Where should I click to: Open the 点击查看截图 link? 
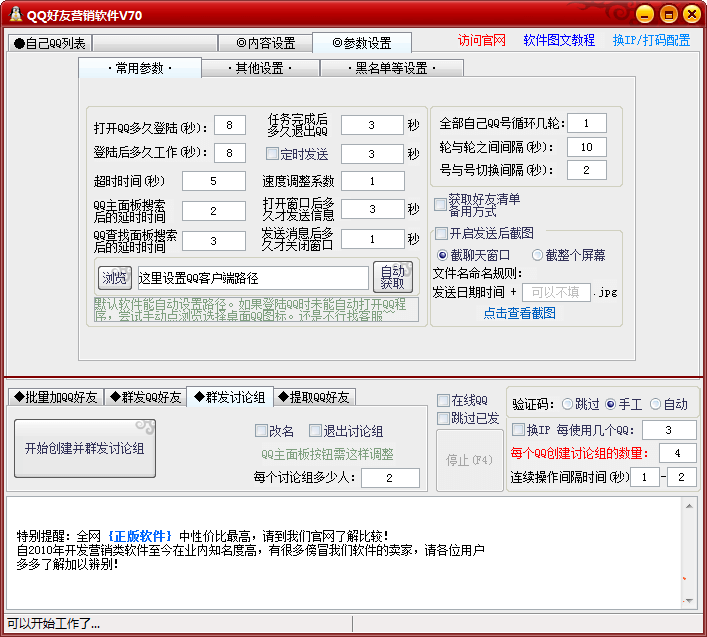[x=519, y=313]
